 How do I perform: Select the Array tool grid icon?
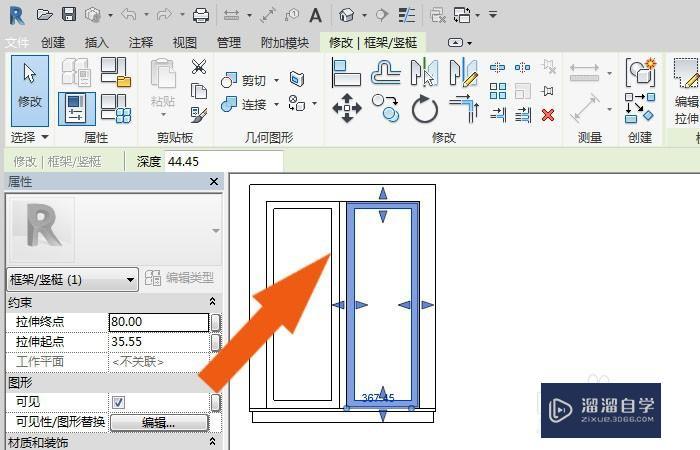(497, 91)
